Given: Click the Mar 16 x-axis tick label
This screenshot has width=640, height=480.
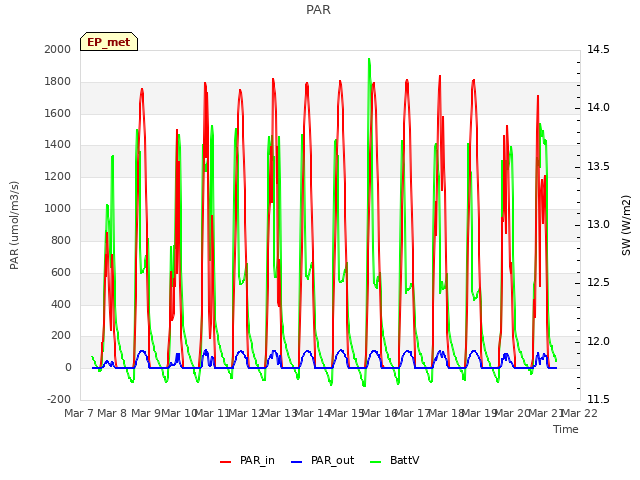Looking at the screenshot, I should pyautogui.click(x=380, y=413).
